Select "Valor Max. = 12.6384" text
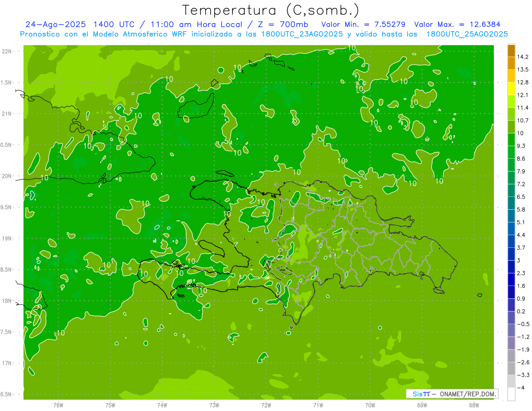532x411 pixels. point(457,24)
